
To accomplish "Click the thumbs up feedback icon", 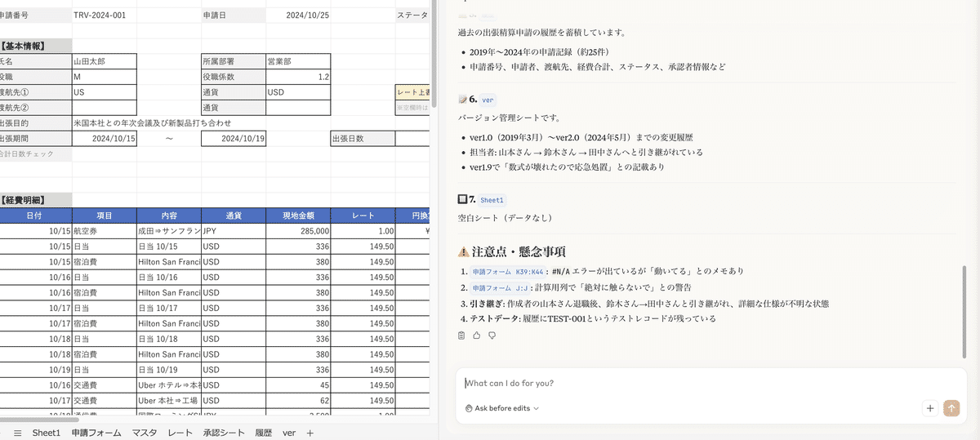I will tap(477, 336).
